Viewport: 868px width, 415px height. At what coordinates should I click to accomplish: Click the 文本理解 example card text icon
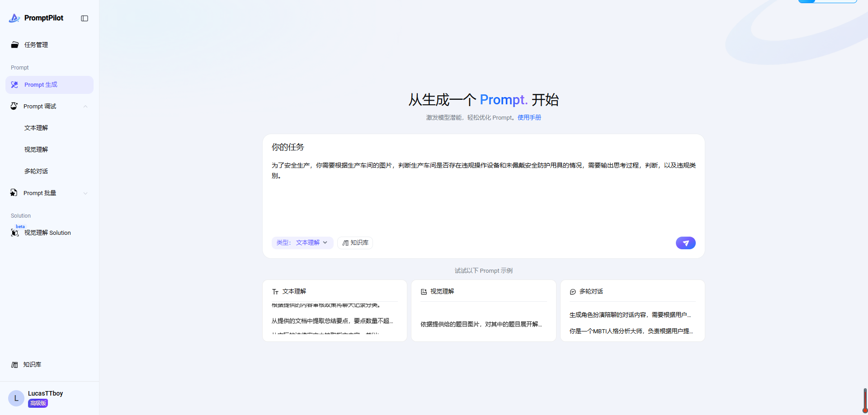click(x=275, y=292)
